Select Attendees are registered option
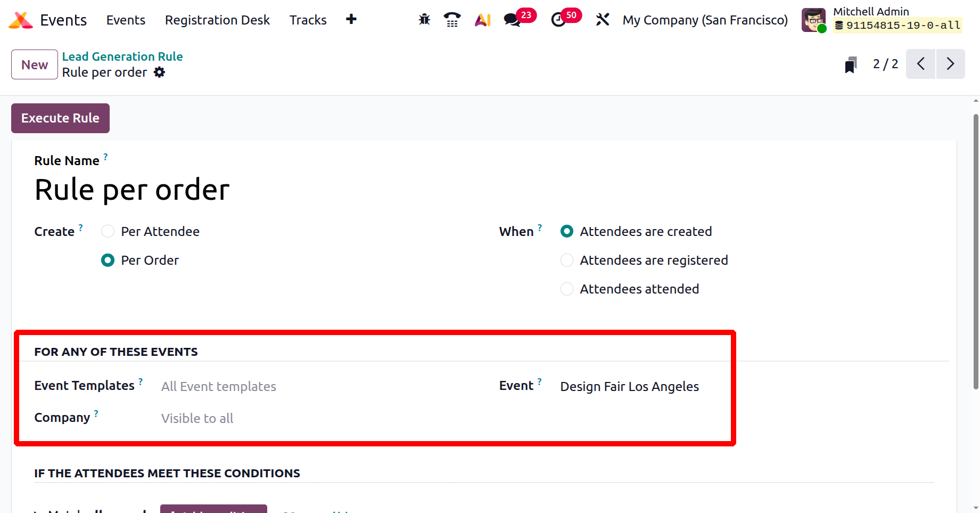980x513 pixels. coord(567,260)
